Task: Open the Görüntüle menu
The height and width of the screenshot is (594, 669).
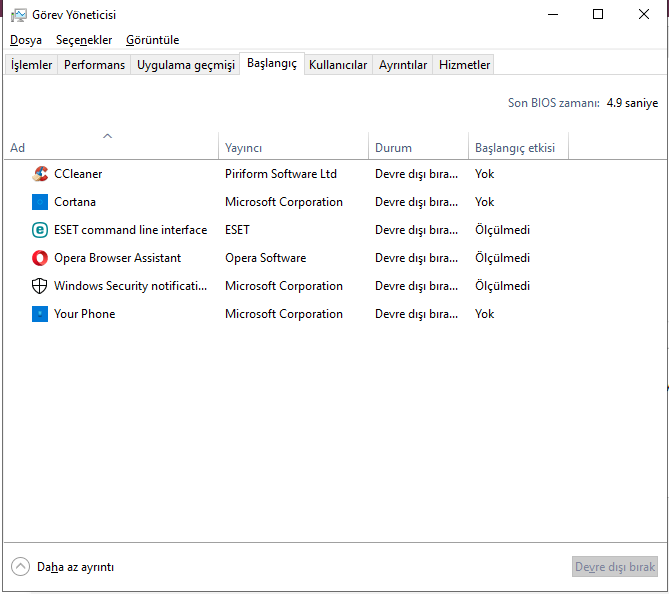Action: click(152, 40)
